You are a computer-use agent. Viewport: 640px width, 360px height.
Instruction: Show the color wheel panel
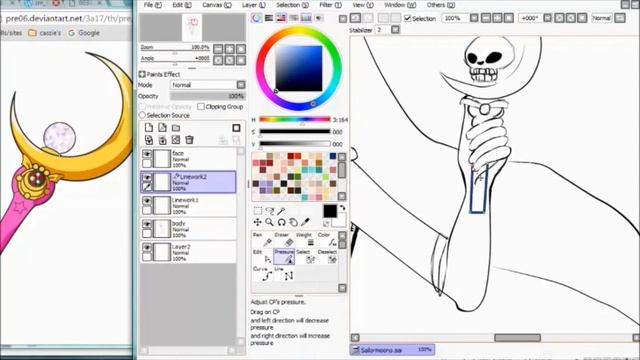pyautogui.click(x=256, y=18)
